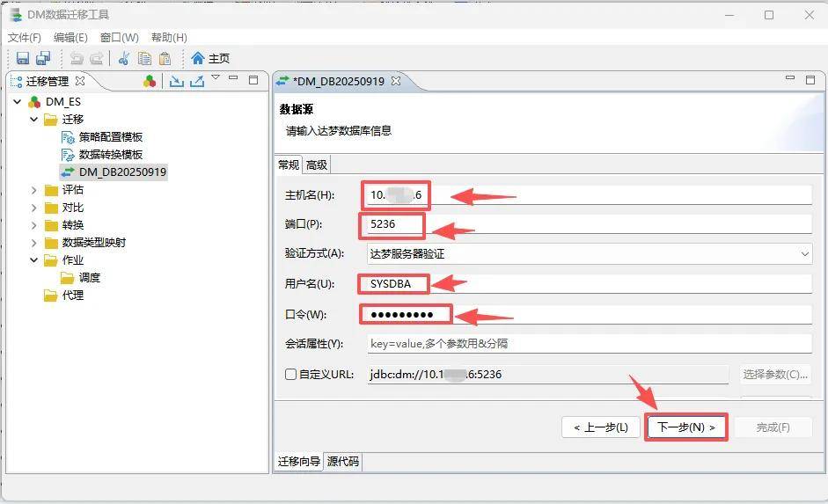Close the *DM_DB20250919 editor tab
Screen dimensions: 828x504
click(396, 81)
